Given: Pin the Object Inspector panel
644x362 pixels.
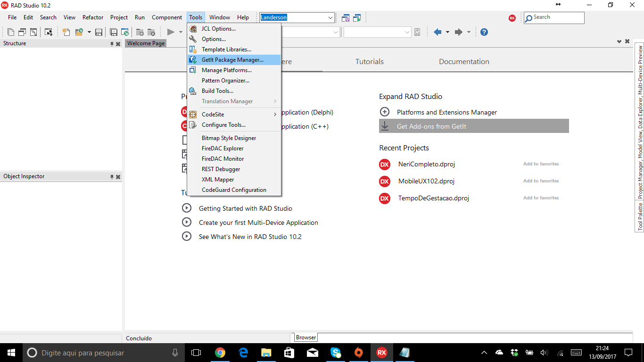Looking at the screenshot, I should pyautogui.click(x=112, y=177).
